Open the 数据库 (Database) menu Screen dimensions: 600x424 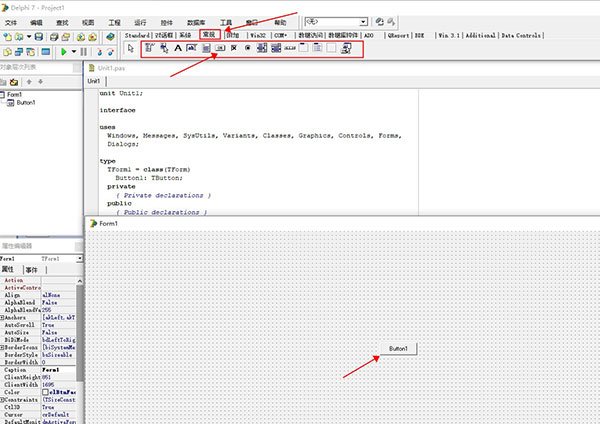click(x=196, y=23)
